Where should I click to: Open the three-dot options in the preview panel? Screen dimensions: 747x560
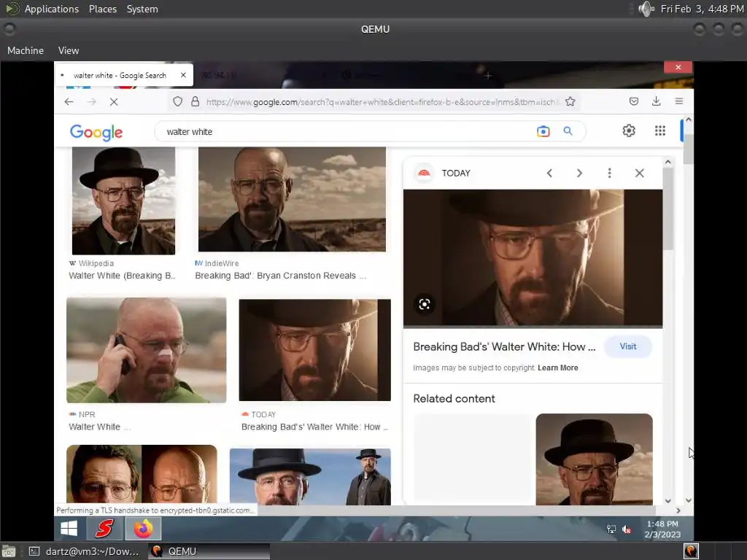point(609,173)
